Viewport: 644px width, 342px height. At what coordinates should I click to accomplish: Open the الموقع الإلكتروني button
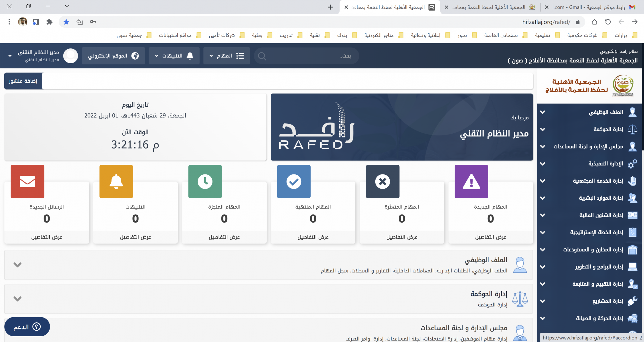tap(113, 56)
